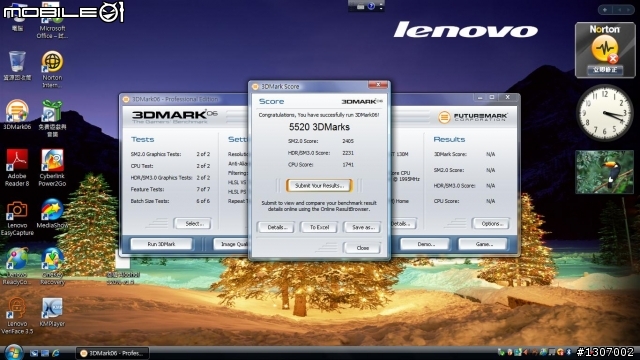The image size is (640, 360).
Task: Click the toucan slideshow gadget picture
Action: coord(605,172)
